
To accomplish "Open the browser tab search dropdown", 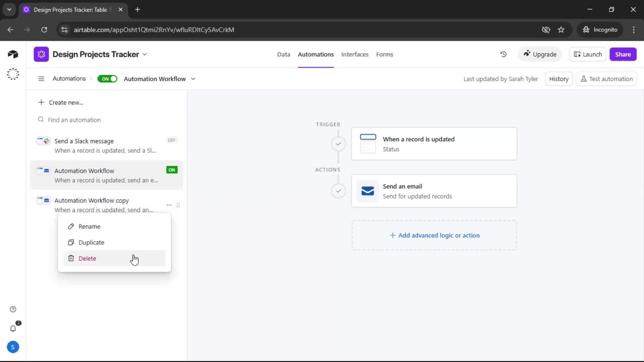I will pos(9,10).
